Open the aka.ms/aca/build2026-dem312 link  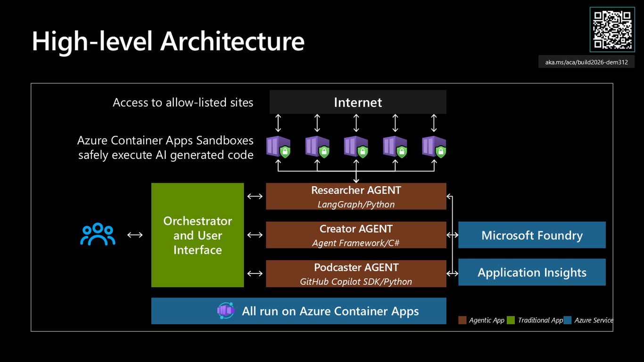click(586, 62)
